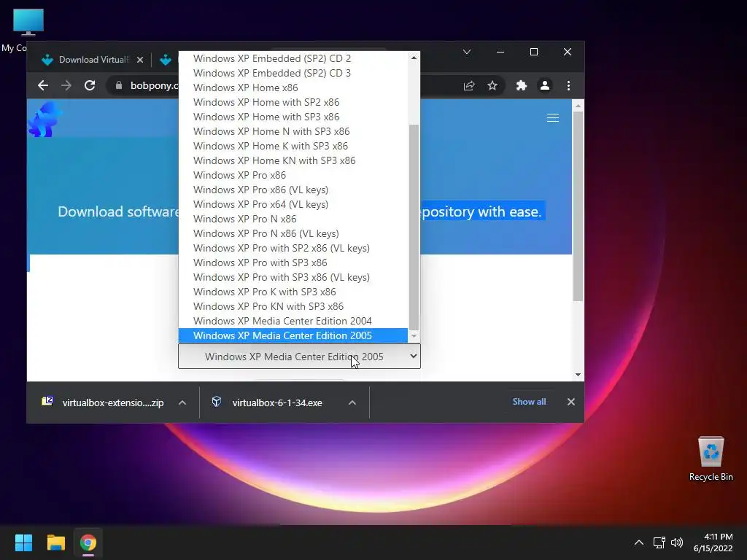Open the Chrome three-dot menu
This screenshot has width=747, height=560.
click(568, 86)
